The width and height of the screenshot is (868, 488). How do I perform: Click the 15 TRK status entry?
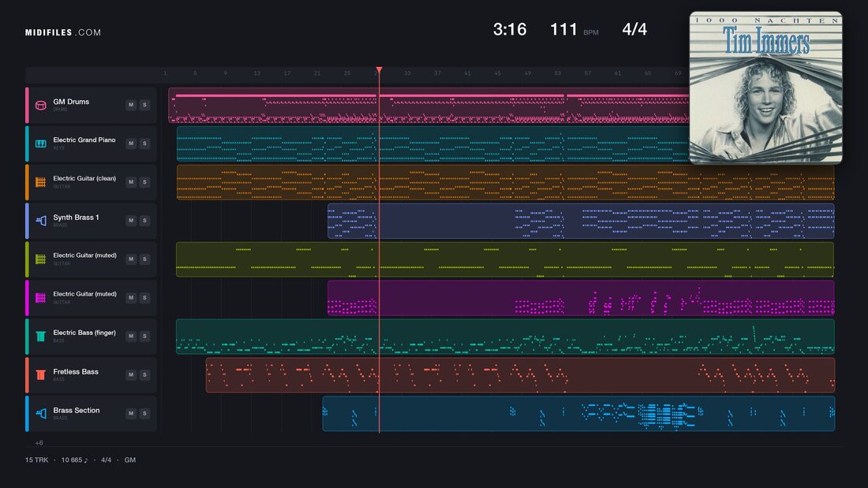point(36,460)
